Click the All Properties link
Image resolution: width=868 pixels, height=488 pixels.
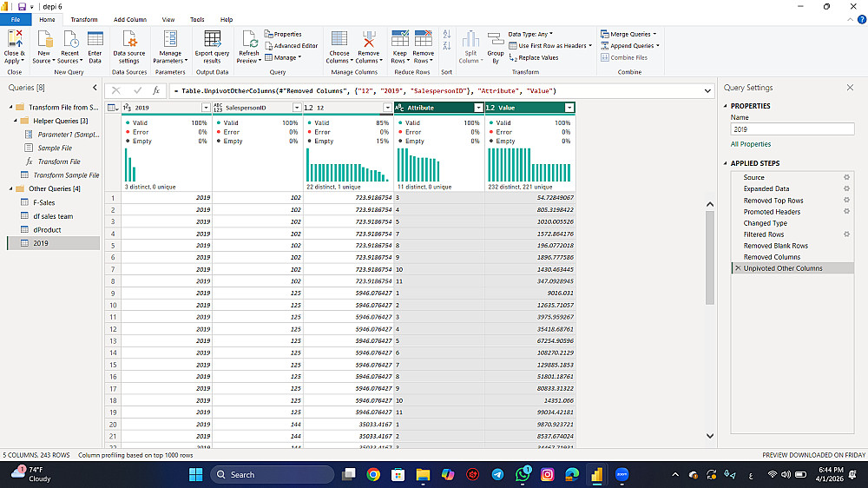tap(750, 144)
